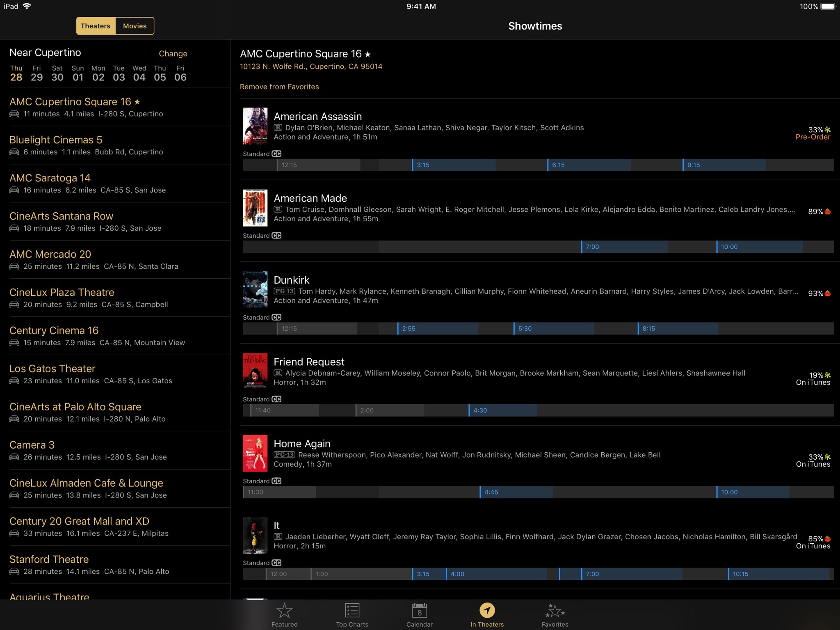Open the Friend Request poster

(255, 371)
